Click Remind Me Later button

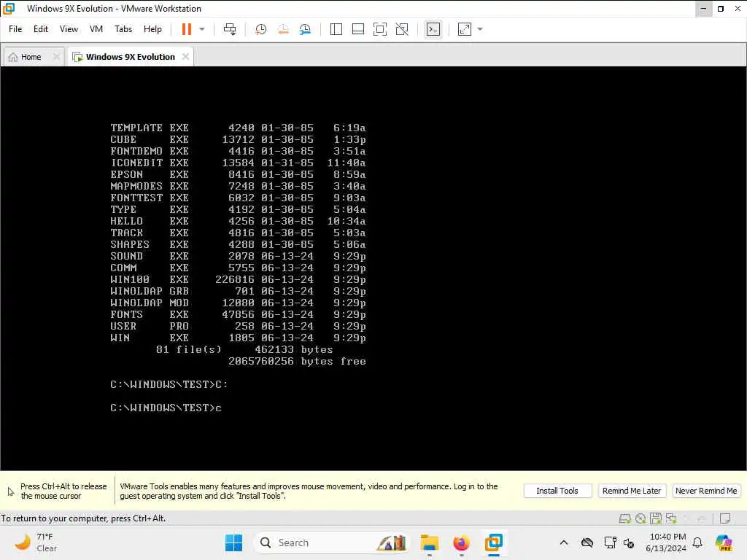coord(631,491)
